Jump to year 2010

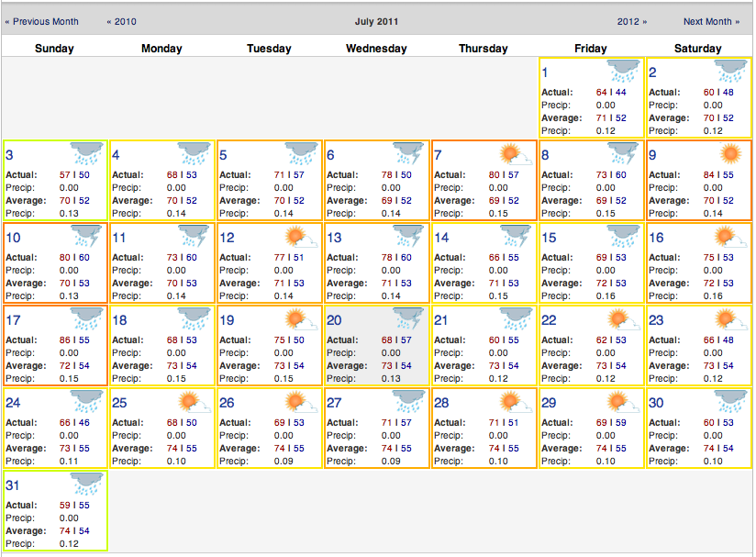[121, 21]
